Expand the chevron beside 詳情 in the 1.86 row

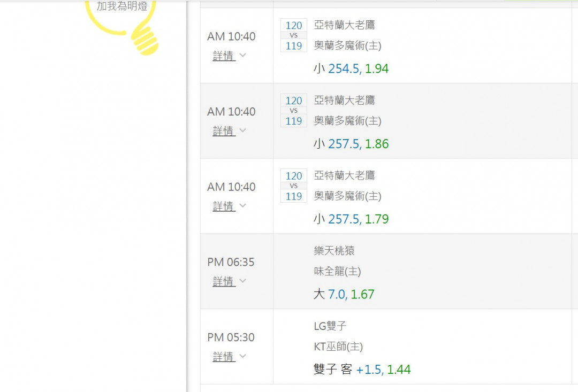coord(242,130)
